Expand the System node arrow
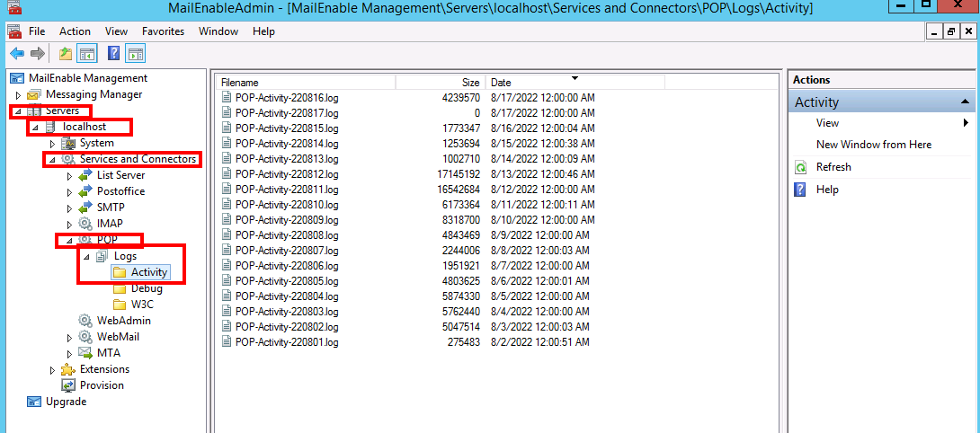The width and height of the screenshot is (980, 433). tap(52, 144)
